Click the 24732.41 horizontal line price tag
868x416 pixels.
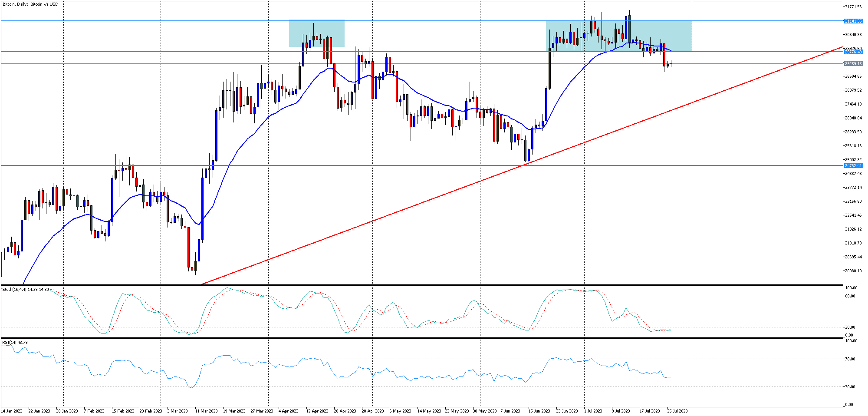pos(853,165)
